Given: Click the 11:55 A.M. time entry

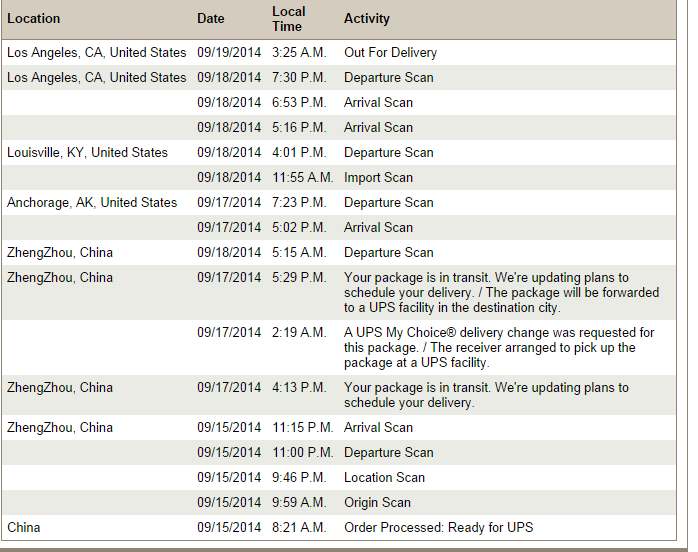Looking at the screenshot, I should tap(302, 178).
